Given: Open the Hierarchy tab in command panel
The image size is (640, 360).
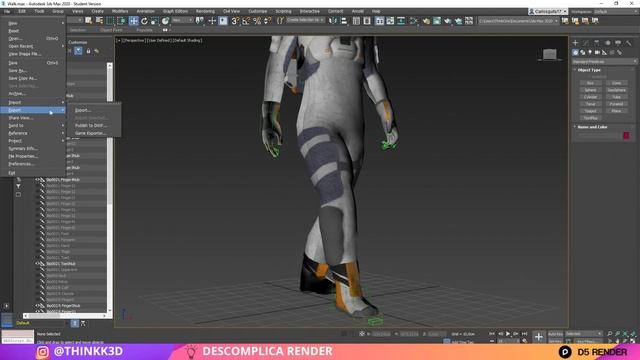Looking at the screenshot, I should (596, 42).
